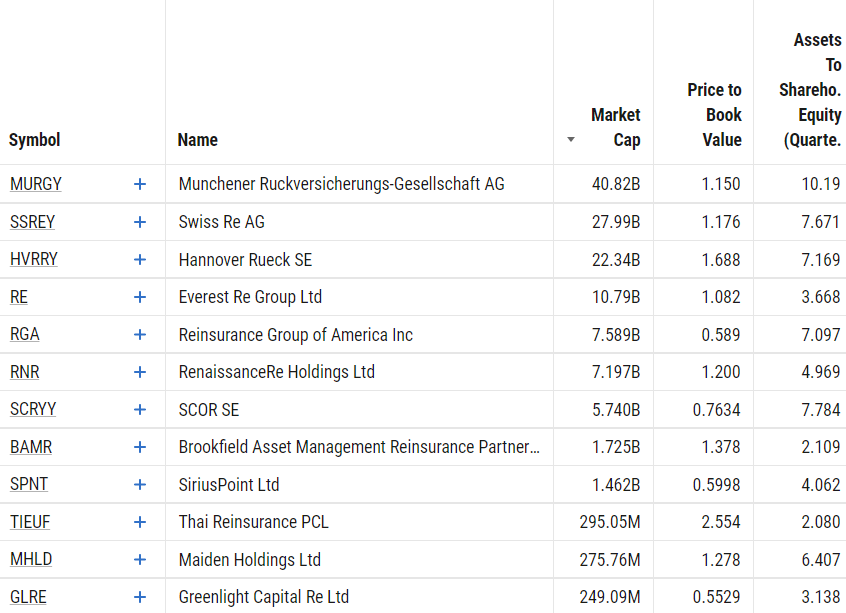Image resolution: width=846 pixels, height=613 pixels.
Task: Click the plus icon in MHLD row
Action: [x=140, y=560]
